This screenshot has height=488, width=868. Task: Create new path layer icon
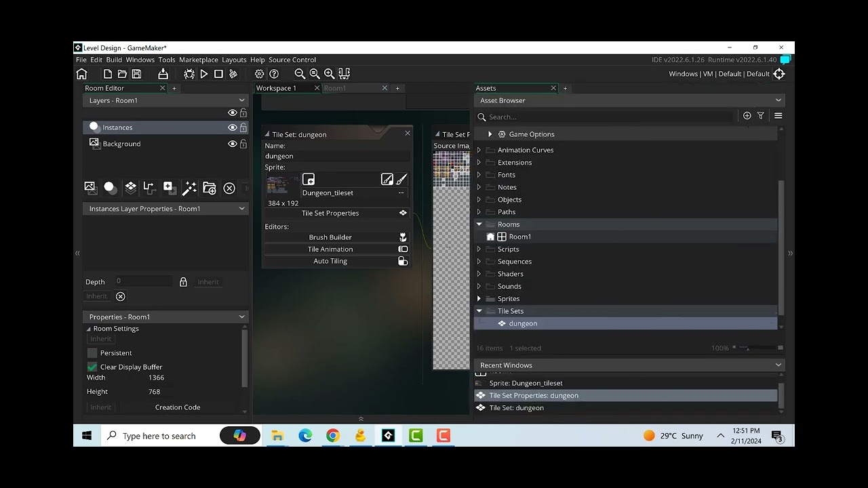pyautogui.click(x=149, y=188)
